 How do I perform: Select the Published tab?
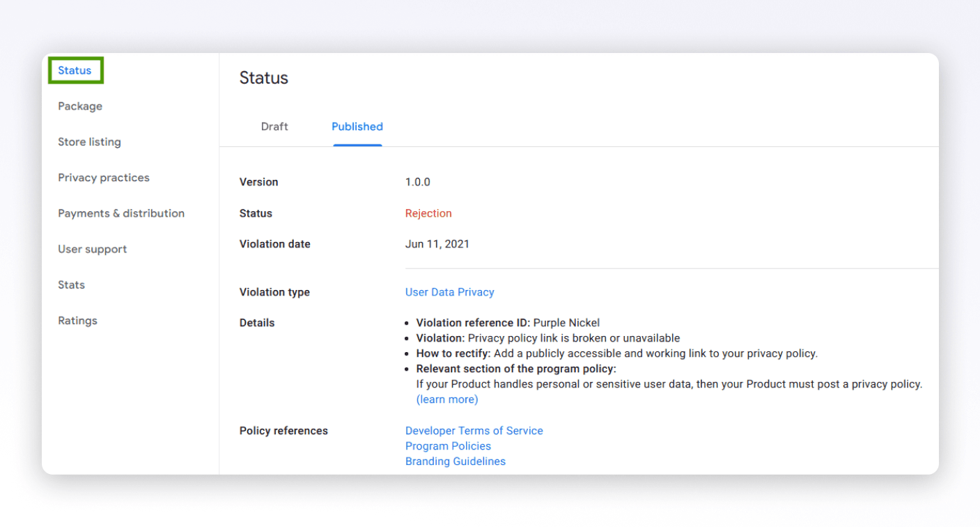pyautogui.click(x=357, y=126)
